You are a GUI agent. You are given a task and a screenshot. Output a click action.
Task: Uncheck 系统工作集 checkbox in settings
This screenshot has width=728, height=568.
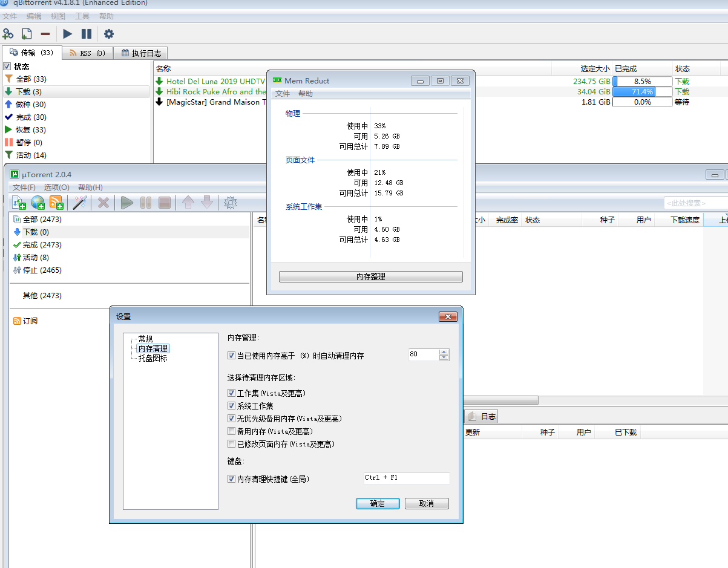tap(231, 406)
